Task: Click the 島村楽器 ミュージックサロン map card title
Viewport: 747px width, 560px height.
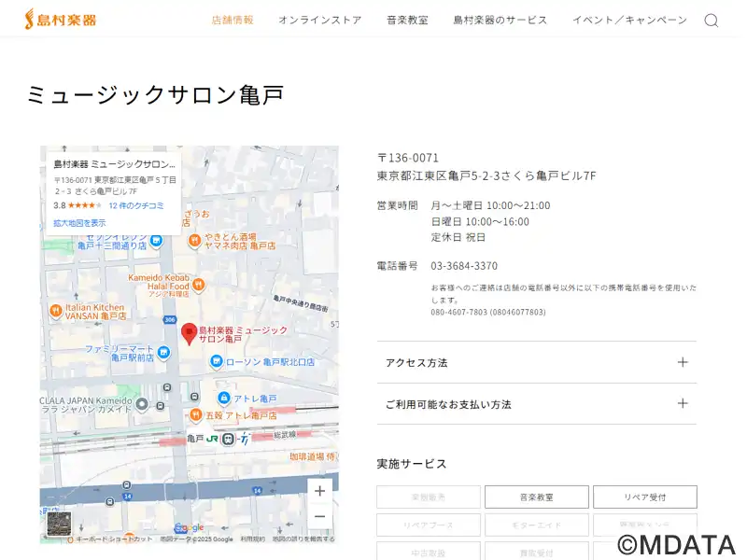Action: tap(114, 164)
